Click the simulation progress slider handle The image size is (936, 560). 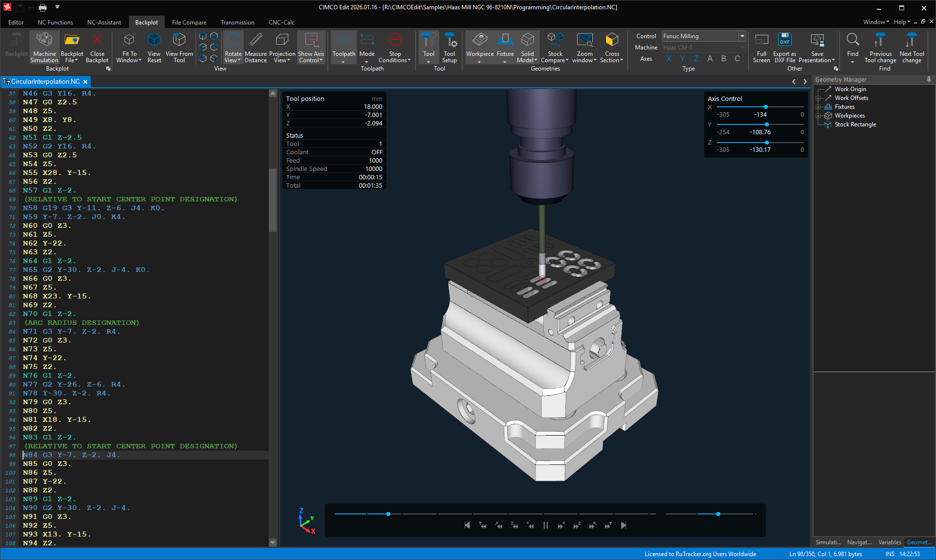click(388, 514)
